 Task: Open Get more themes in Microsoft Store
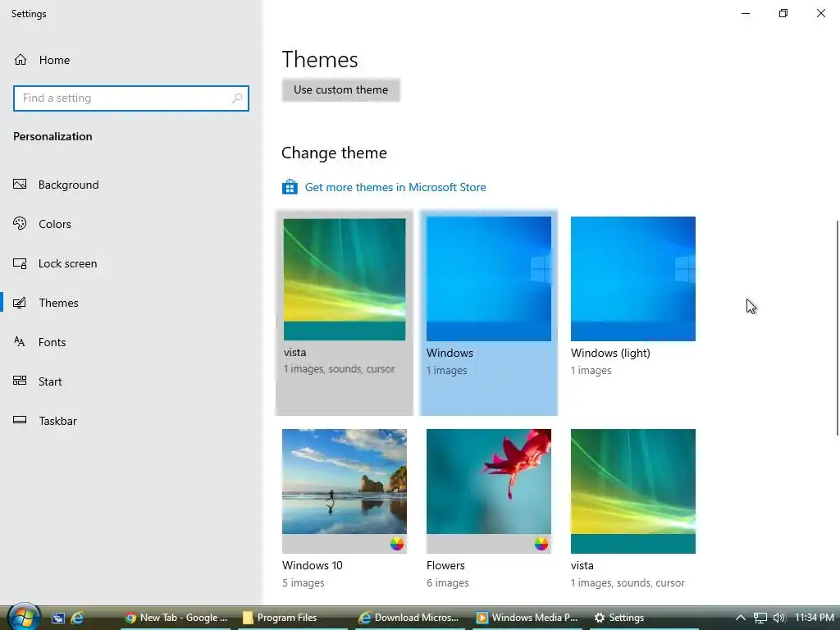pyautogui.click(x=395, y=187)
